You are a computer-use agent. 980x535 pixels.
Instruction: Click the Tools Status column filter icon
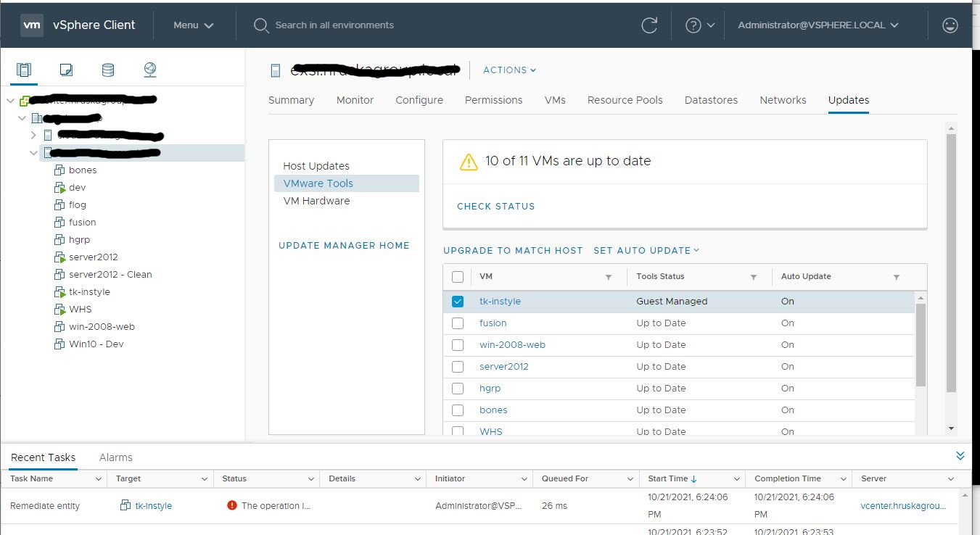point(753,277)
